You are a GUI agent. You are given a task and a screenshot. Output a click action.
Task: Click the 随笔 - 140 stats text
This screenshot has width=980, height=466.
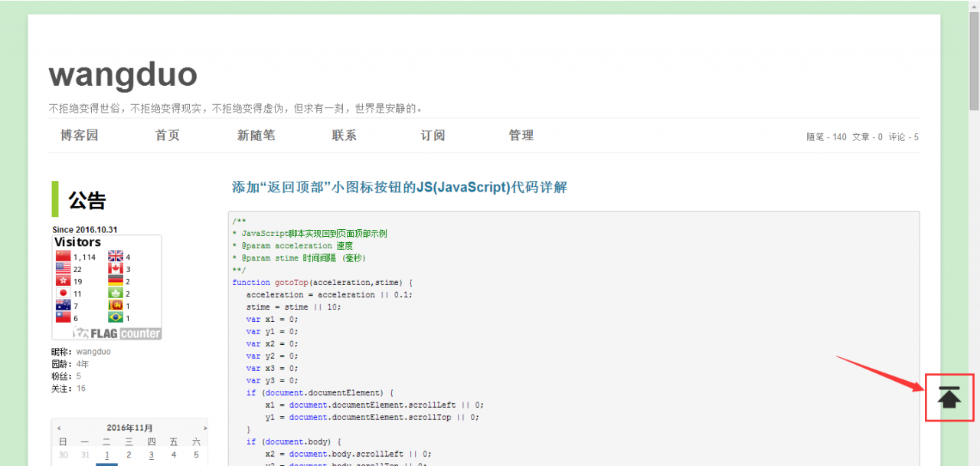coord(826,137)
